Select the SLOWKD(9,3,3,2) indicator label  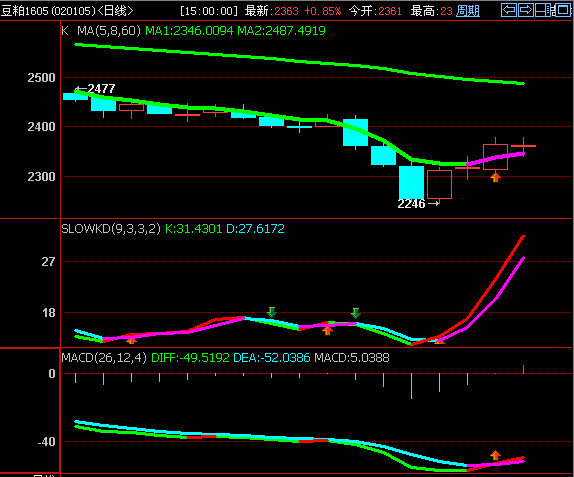[x=111, y=228]
